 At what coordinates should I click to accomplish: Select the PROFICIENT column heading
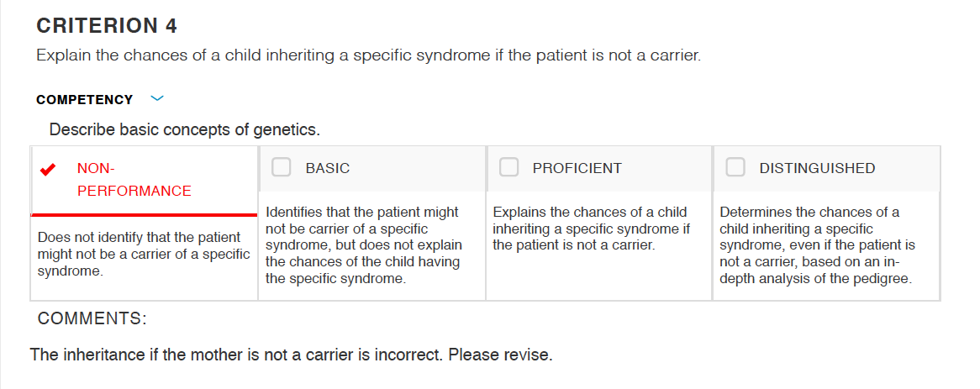(x=577, y=168)
